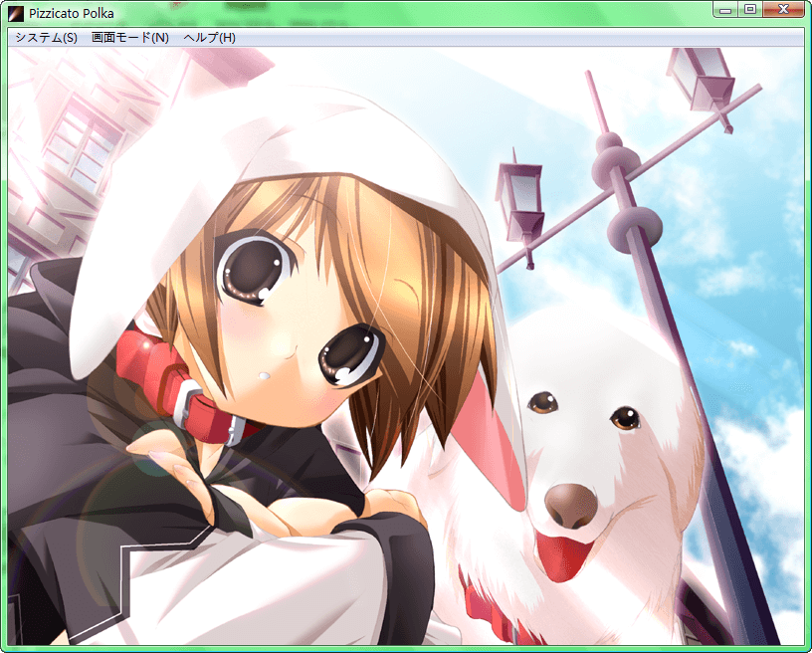Click the white dog's brown nose
The width and height of the screenshot is (812, 653).
(571, 506)
